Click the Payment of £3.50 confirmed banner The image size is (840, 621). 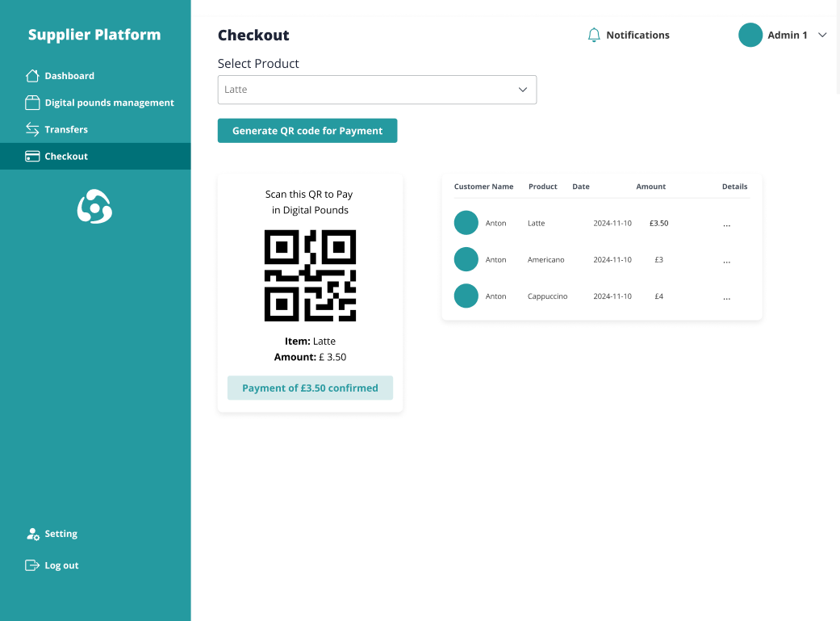tap(310, 388)
